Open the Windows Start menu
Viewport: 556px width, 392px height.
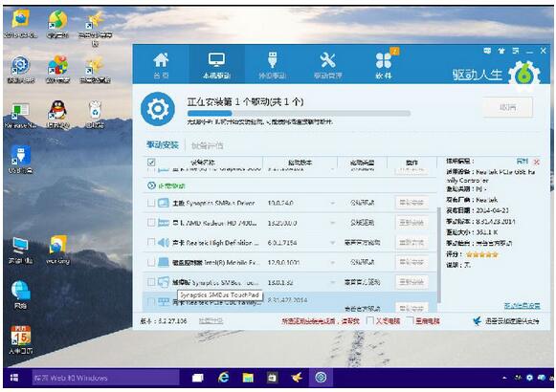[14, 378]
